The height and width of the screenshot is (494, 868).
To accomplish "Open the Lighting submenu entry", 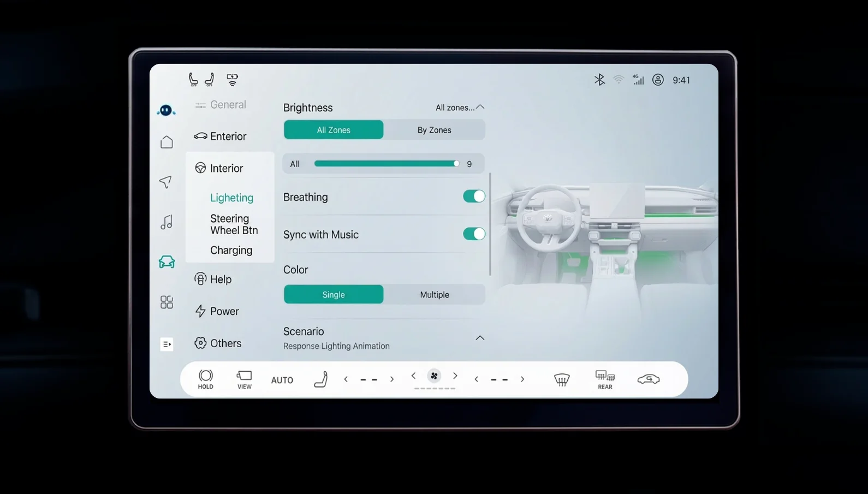I will (x=231, y=198).
